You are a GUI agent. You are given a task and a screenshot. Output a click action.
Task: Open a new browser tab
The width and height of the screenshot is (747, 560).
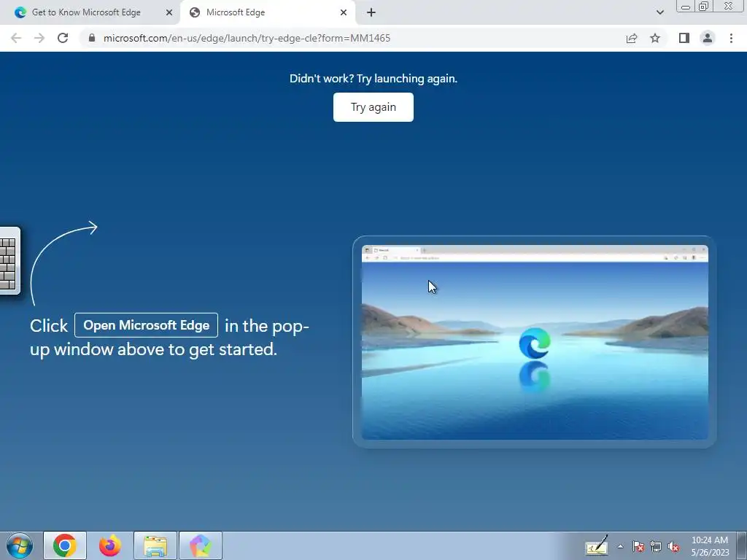[x=371, y=12]
